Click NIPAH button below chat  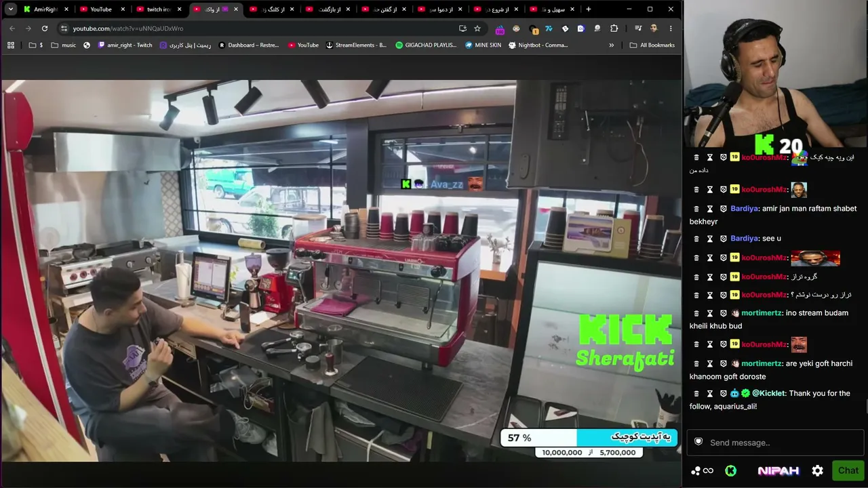pos(778,470)
